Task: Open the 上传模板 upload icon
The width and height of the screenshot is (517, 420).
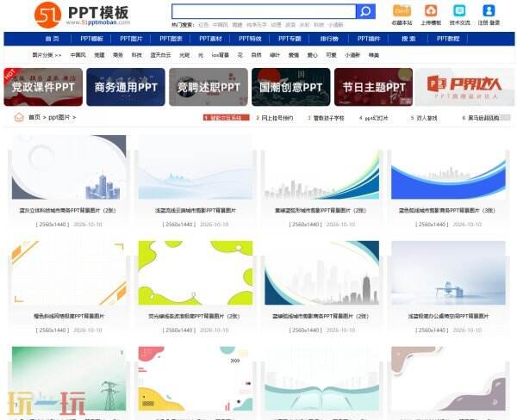Action: click(431, 11)
